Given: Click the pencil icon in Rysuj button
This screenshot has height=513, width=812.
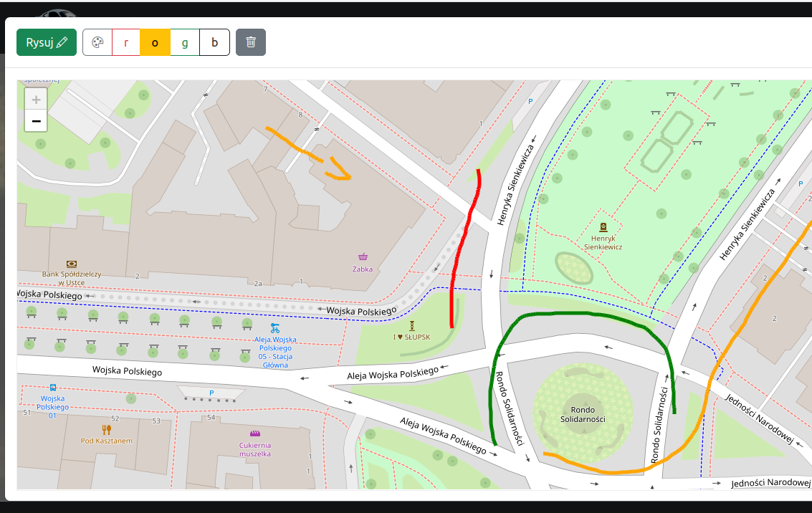Looking at the screenshot, I should 62,42.
